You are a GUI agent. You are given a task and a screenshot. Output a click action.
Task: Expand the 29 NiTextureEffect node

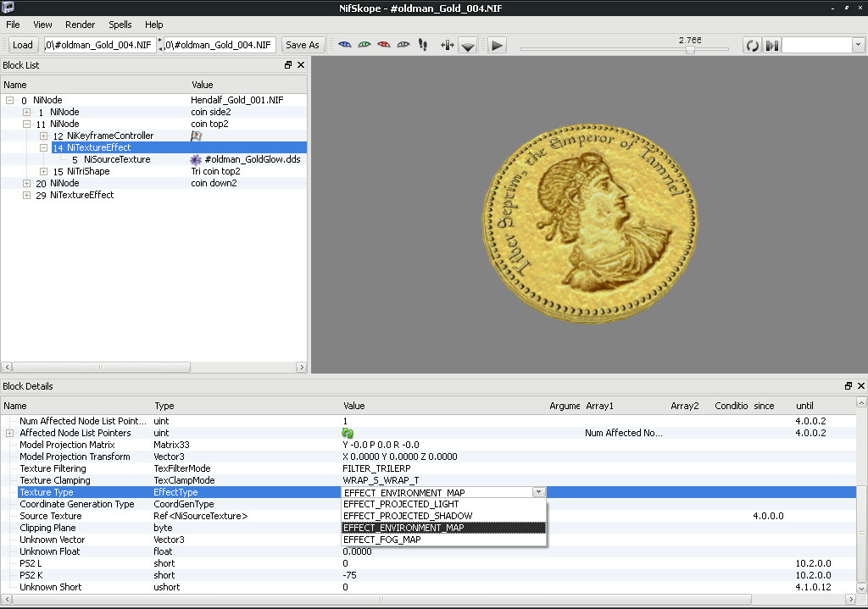[26, 196]
